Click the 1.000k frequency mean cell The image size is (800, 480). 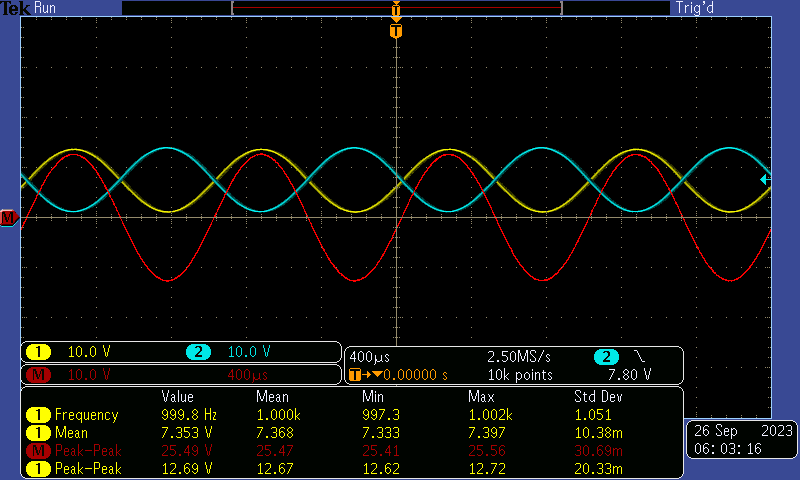tap(278, 415)
